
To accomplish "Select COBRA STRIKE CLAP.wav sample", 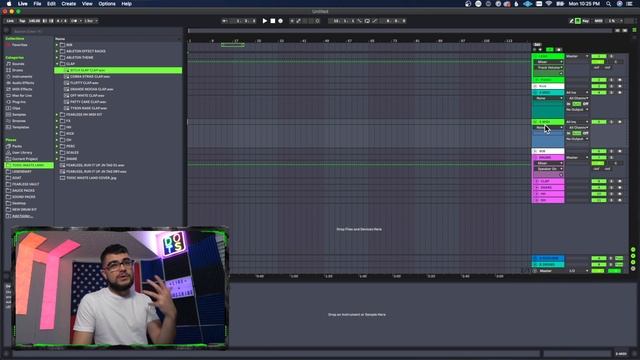I will [x=90, y=77].
